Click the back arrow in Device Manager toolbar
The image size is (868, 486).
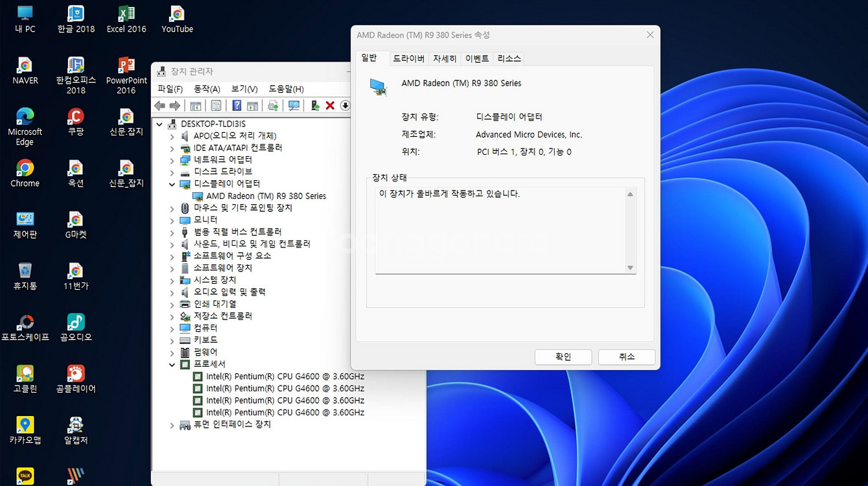point(159,106)
